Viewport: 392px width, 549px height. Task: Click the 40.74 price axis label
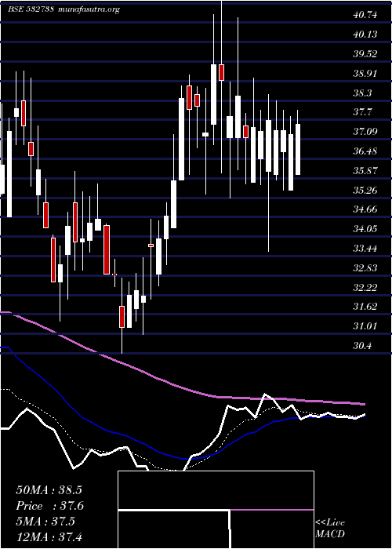click(365, 15)
